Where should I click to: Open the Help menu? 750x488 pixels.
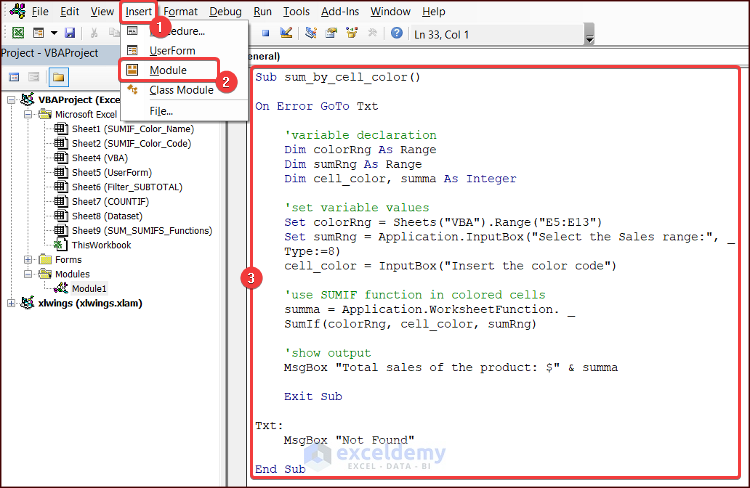(434, 11)
